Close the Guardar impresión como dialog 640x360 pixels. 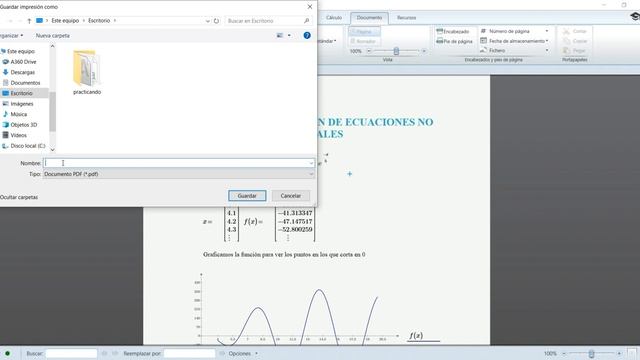click(x=310, y=7)
